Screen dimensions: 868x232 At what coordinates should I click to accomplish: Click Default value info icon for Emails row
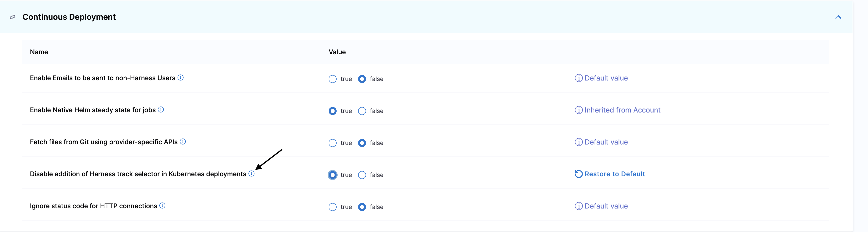tap(578, 78)
